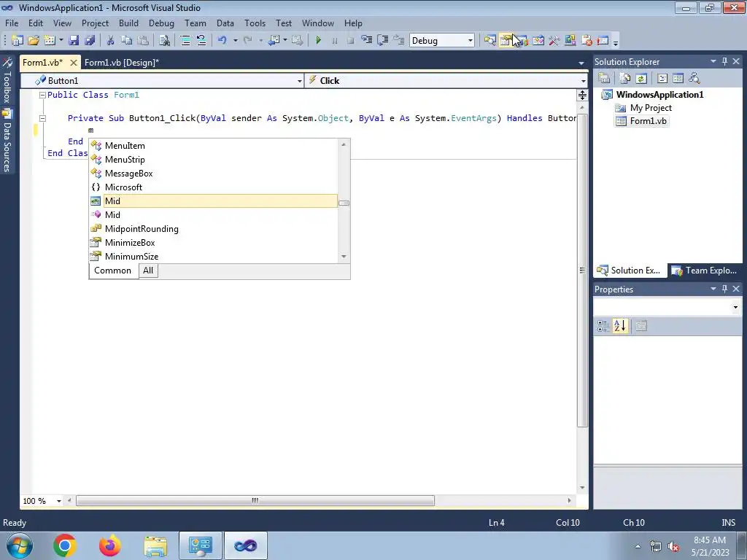747x560 pixels.
Task: Comment out the selected lines icon
Action: click(x=185, y=41)
